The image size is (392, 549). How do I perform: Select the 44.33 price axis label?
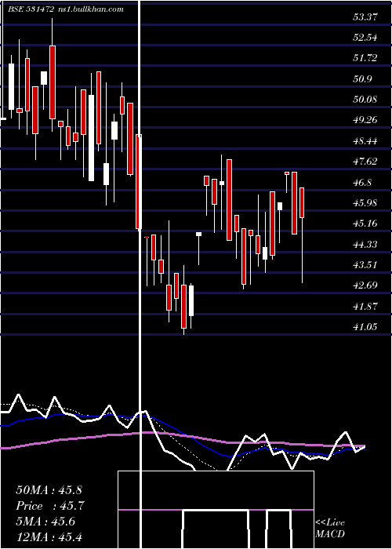pos(365,244)
